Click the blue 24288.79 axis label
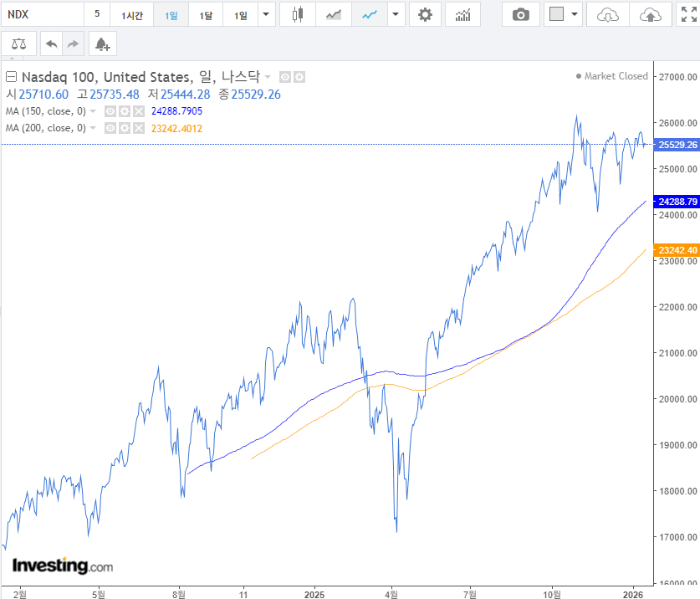The height and width of the screenshot is (599, 700). (677, 202)
